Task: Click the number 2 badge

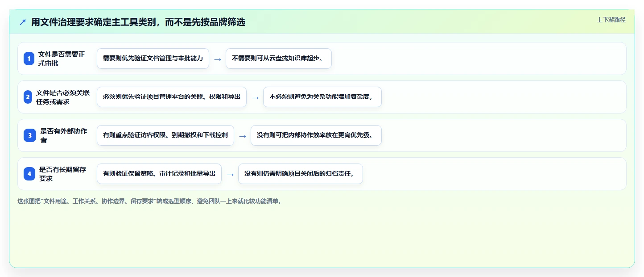Action: click(28, 97)
